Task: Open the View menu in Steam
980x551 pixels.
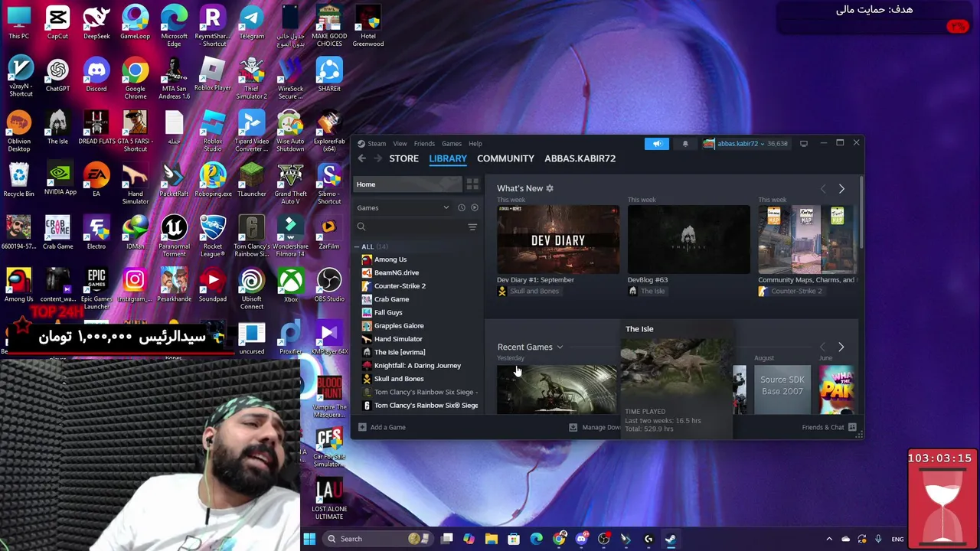Action: tap(400, 143)
